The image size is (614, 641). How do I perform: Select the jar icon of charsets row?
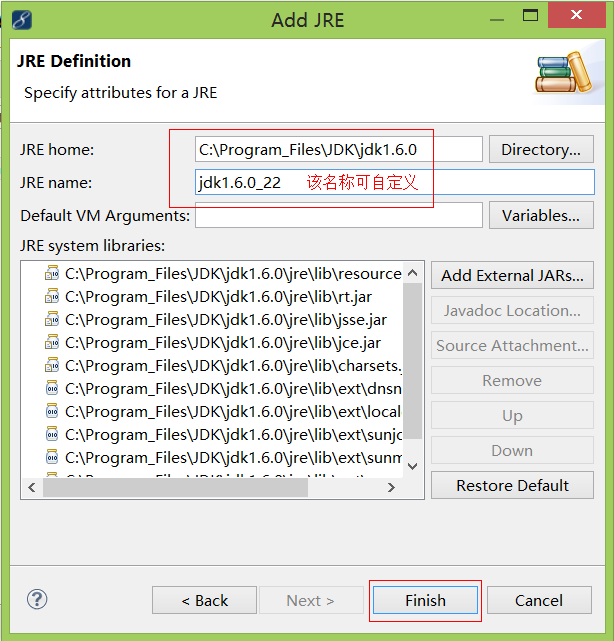point(52,365)
